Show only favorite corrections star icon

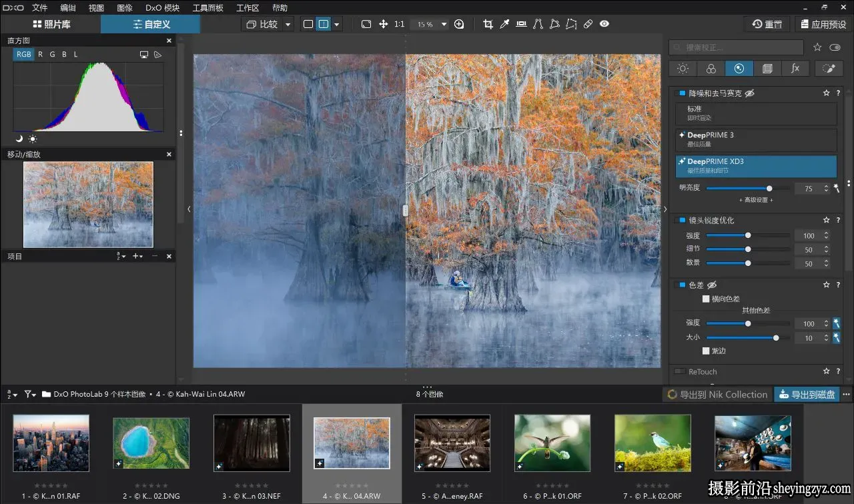point(817,47)
